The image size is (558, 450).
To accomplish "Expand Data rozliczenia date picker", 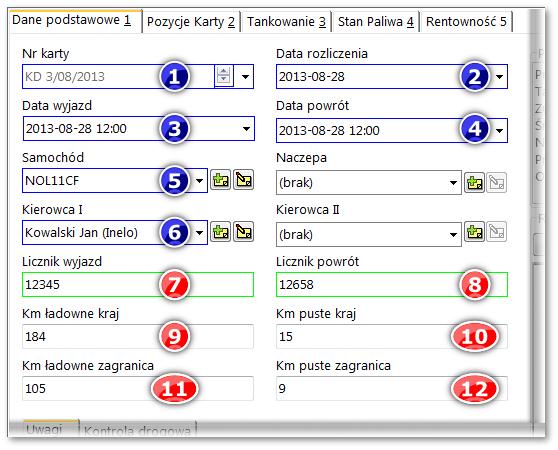I will pos(499,76).
